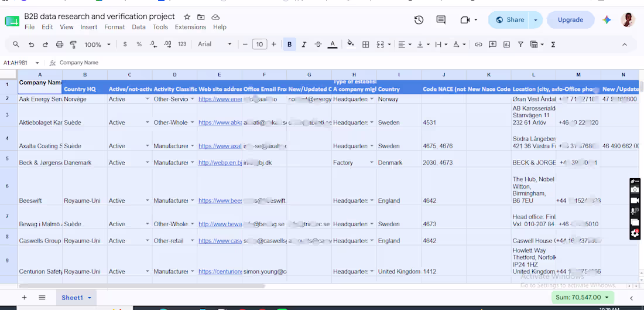644x310 pixels.
Task: Open horizontal align dropdown
Action: [x=405, y=45]
